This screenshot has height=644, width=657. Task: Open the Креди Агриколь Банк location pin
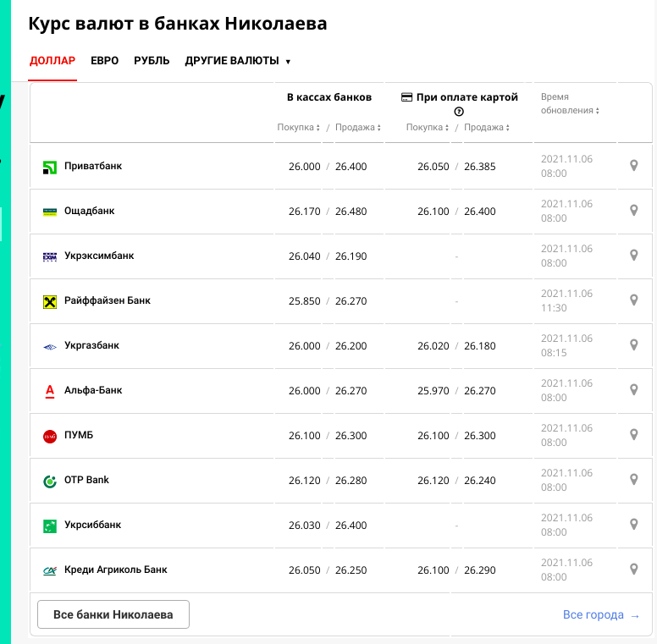click(634, 569)
